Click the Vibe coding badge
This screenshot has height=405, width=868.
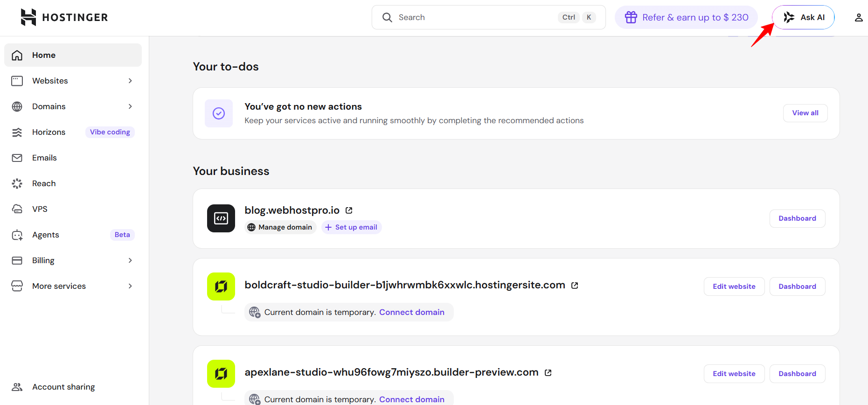pyautogui.click(x=110, y=132)
